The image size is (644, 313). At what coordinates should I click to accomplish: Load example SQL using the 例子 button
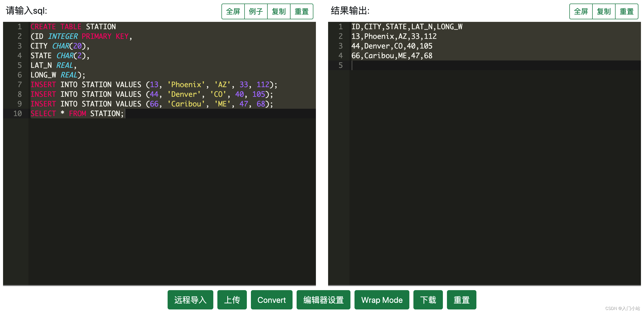point(256,11)
